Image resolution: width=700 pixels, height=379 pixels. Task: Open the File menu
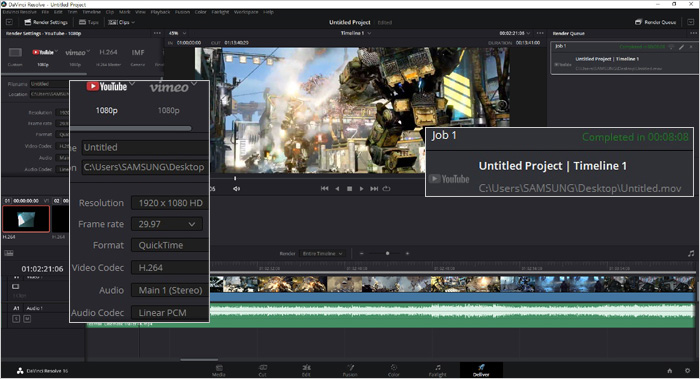click(x=45, y=12)
